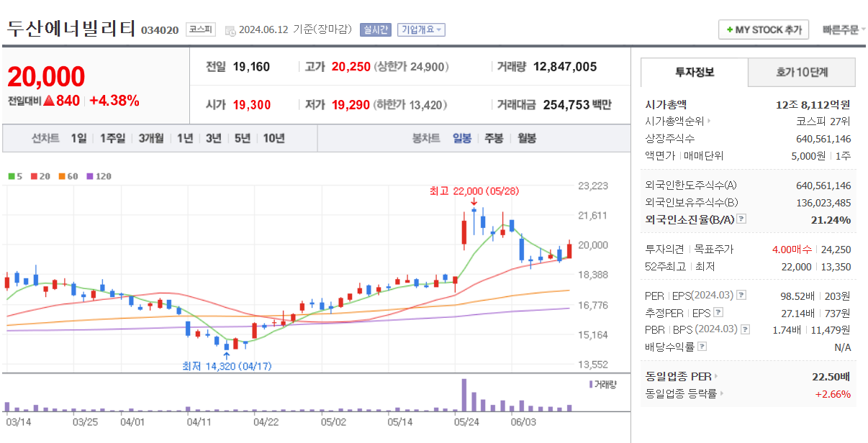The image size is (868, 443).
Task: Click the red 20-day moving average legend
Action: pyautogui.click(x=40, y=175)
